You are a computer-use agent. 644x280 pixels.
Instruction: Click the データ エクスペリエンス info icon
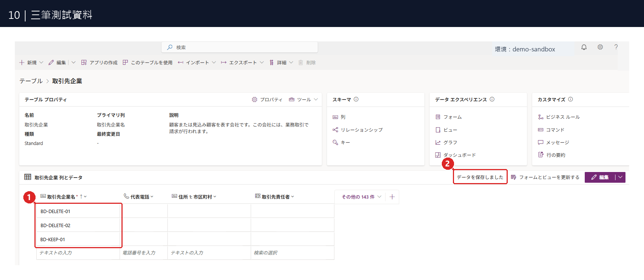[x=492, y=99]
